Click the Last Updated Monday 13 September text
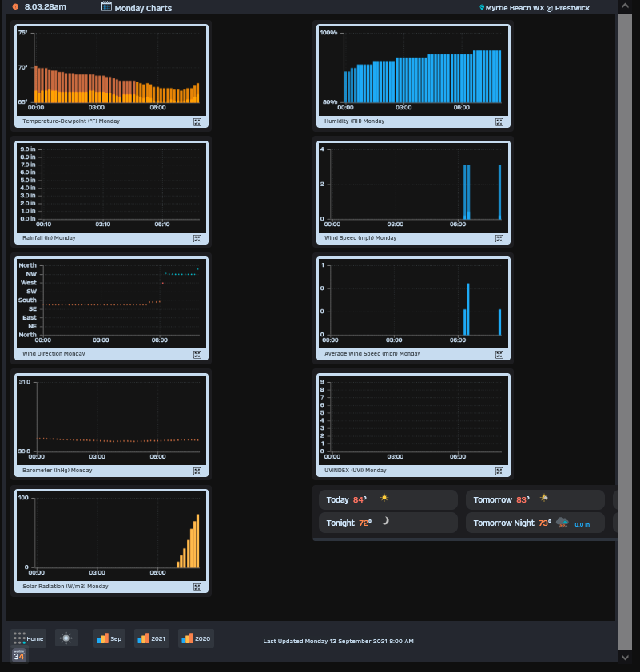 tap(338, 641)
